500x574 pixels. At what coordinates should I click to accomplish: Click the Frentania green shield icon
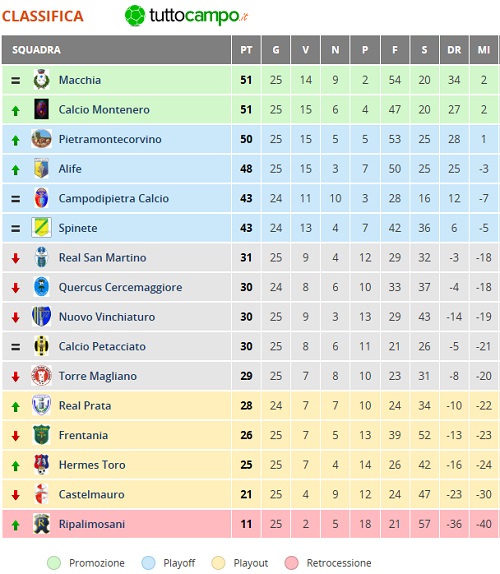41,435
